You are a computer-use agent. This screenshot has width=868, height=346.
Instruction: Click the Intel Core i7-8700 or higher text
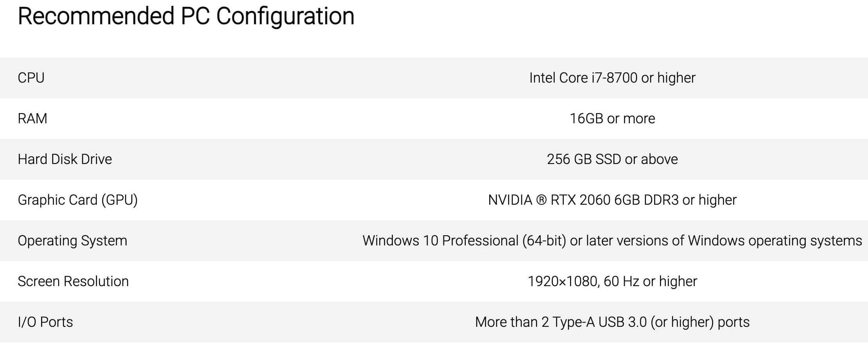[612, 78]
